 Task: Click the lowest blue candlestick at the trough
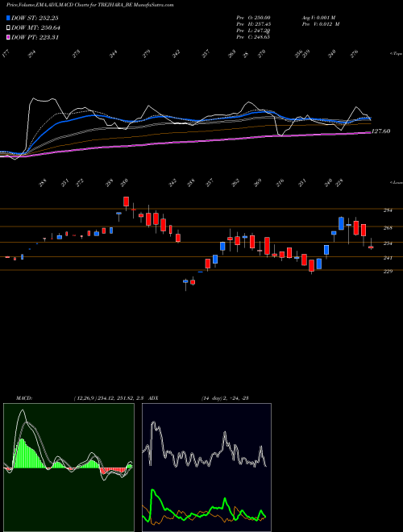185,281
